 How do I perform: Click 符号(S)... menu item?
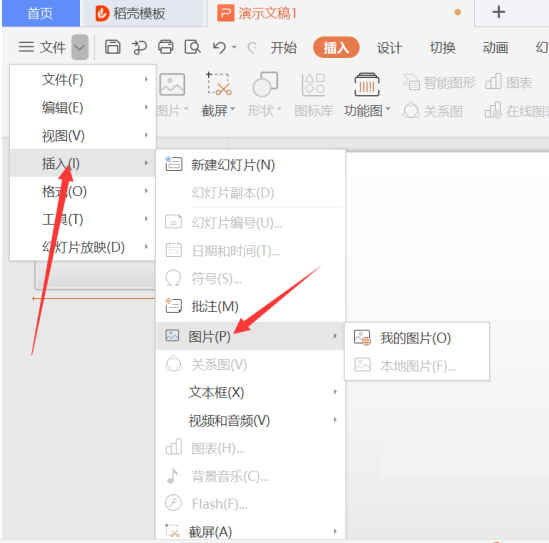point(251,279)
